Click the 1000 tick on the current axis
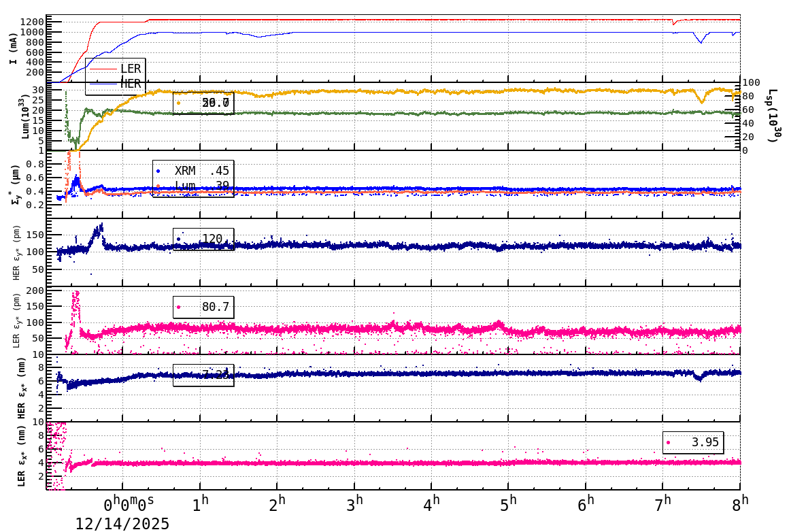The image size is (789, 532). pos(32,32)
